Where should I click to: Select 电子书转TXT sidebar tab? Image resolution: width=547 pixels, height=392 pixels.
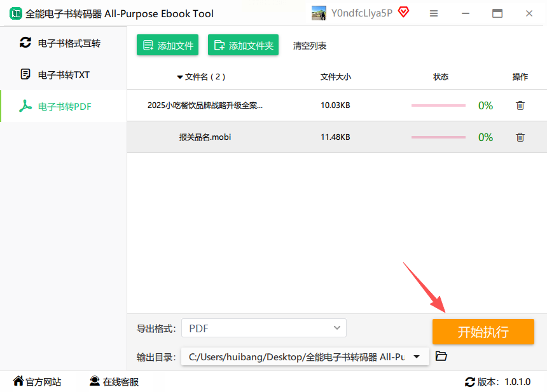click(x=64, y=74)
